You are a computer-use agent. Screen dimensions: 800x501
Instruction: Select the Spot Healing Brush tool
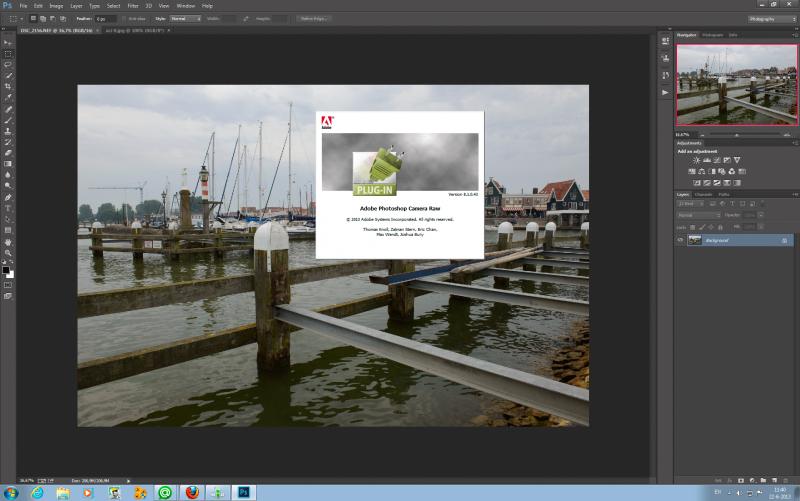8,109
